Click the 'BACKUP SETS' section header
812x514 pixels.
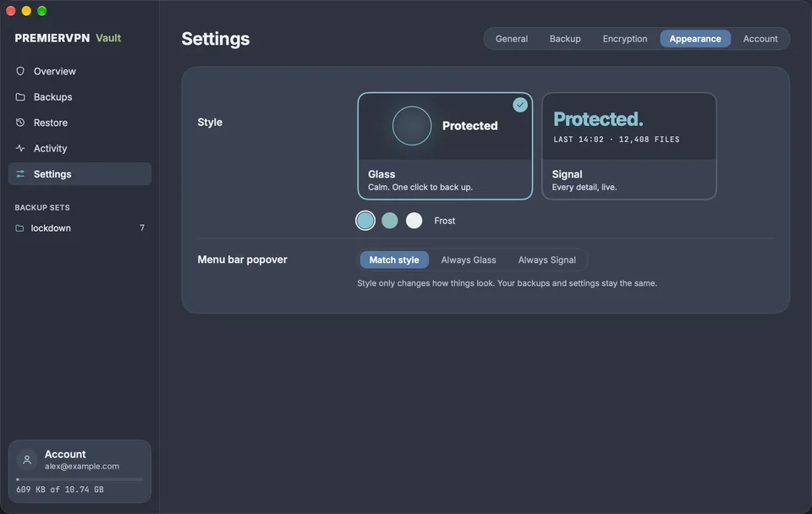42,208
